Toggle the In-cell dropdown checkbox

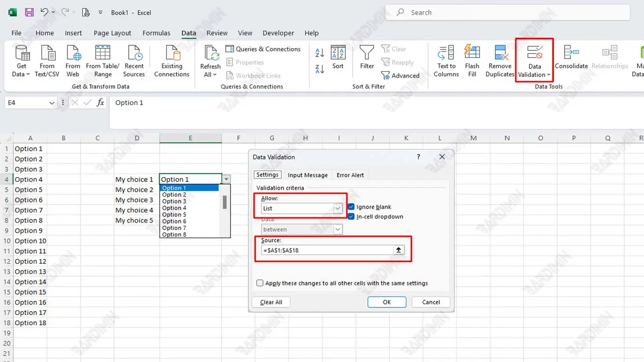point(351,217)
